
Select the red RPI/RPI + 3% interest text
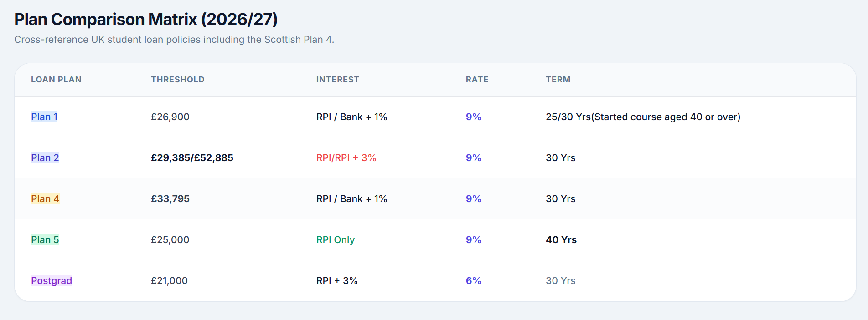(x=346, y=158)
